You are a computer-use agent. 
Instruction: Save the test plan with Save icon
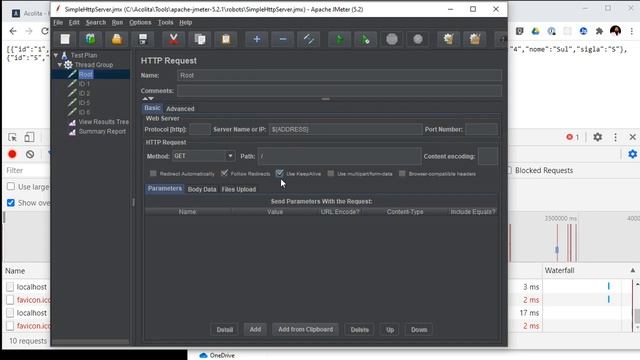click(143, 39)
